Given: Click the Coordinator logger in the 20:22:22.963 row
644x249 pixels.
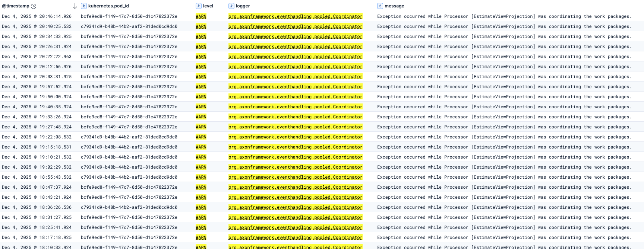Looking at the screenshot, I should tap(295, 57).
